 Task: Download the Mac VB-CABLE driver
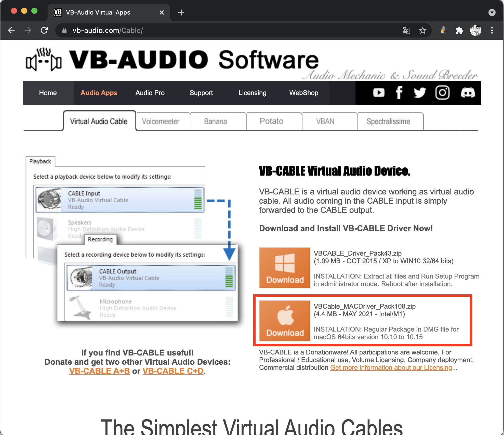click(285, 321)
